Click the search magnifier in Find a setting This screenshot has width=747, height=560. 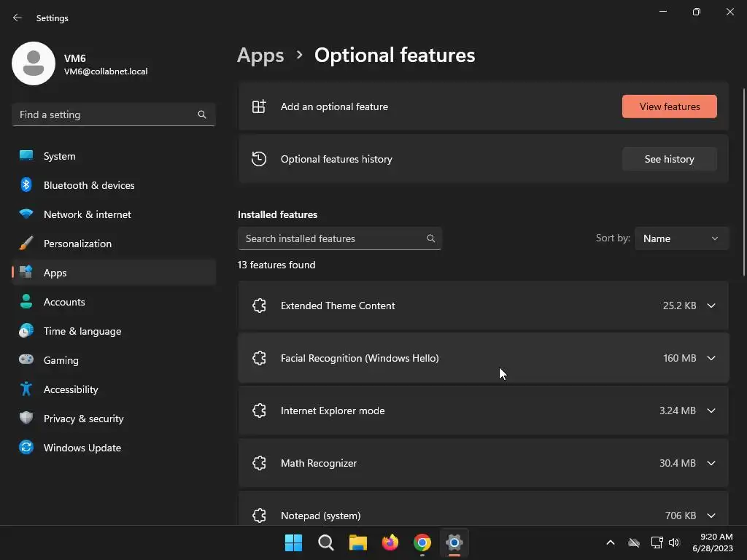202,114
